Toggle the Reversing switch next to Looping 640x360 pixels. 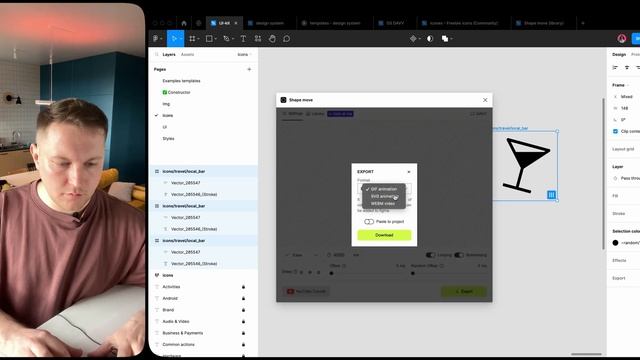pyautogui.click(x=459, y=255)
